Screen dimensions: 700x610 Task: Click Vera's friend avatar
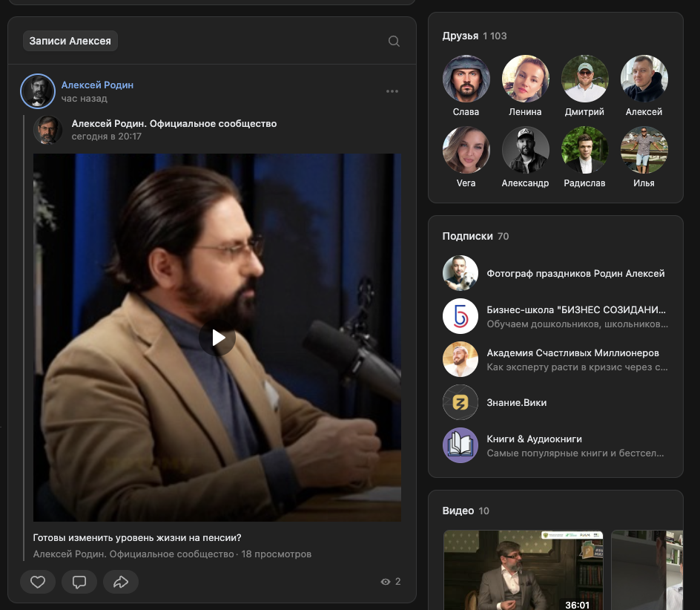466,150
